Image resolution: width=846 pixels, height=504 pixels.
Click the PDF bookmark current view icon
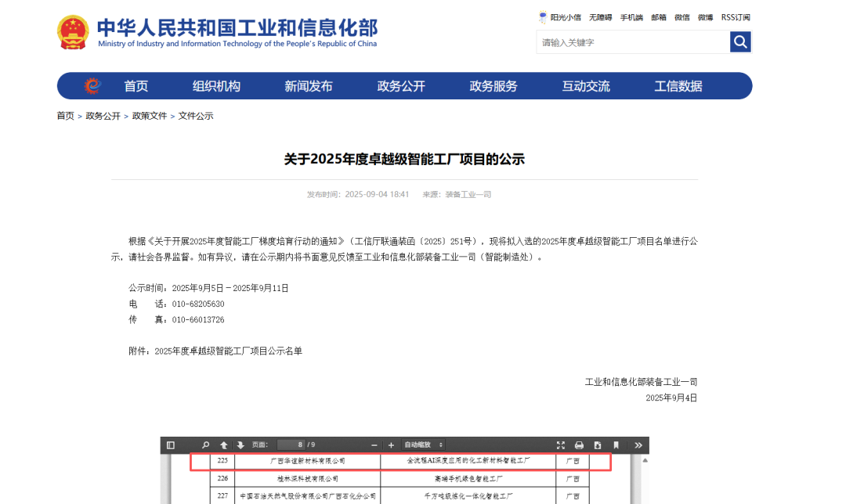pyautogui.click(x=616, y=445)
